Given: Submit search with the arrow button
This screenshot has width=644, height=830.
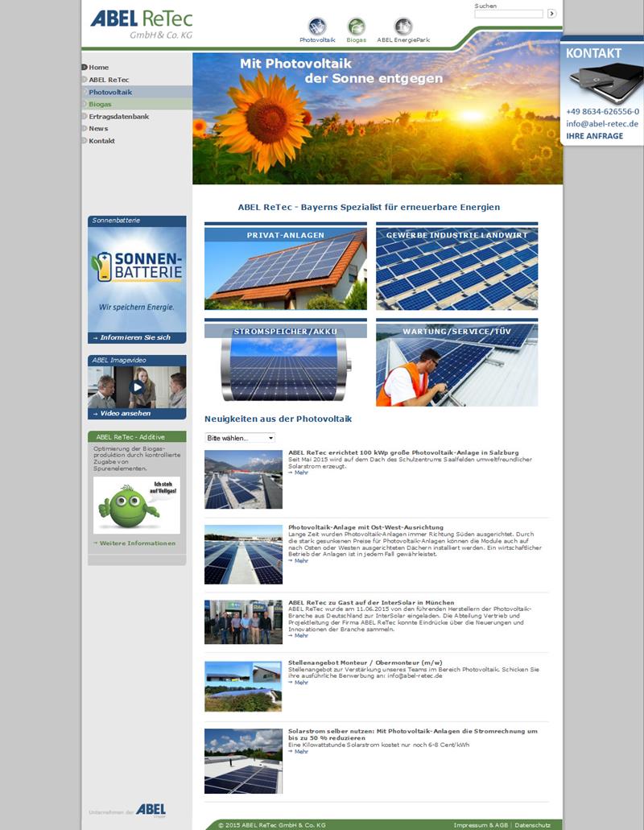Looking at the screenshot, I should (x=552, y=14).
